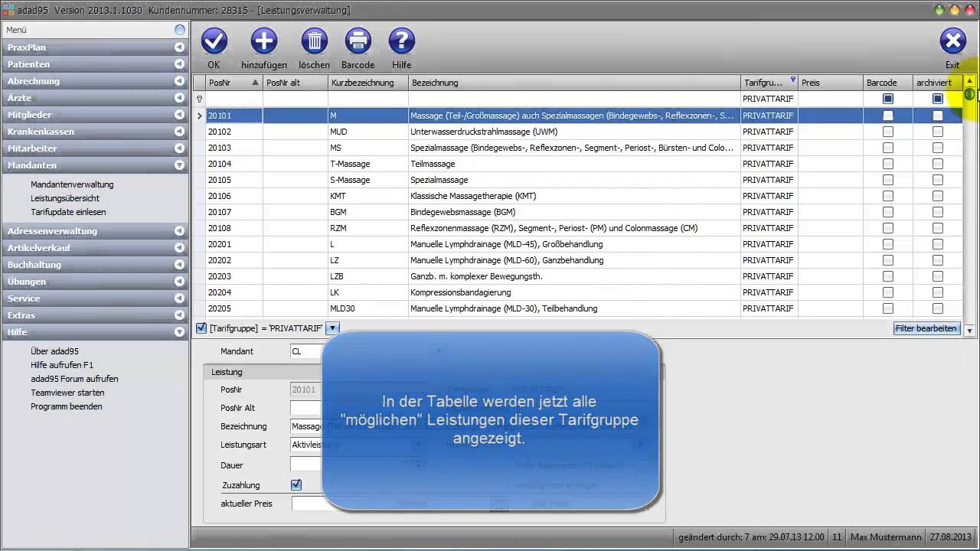Collapse the Mandanten menu section
The width and height of the screenshot is (980, 551).
(x=179, y=165)
